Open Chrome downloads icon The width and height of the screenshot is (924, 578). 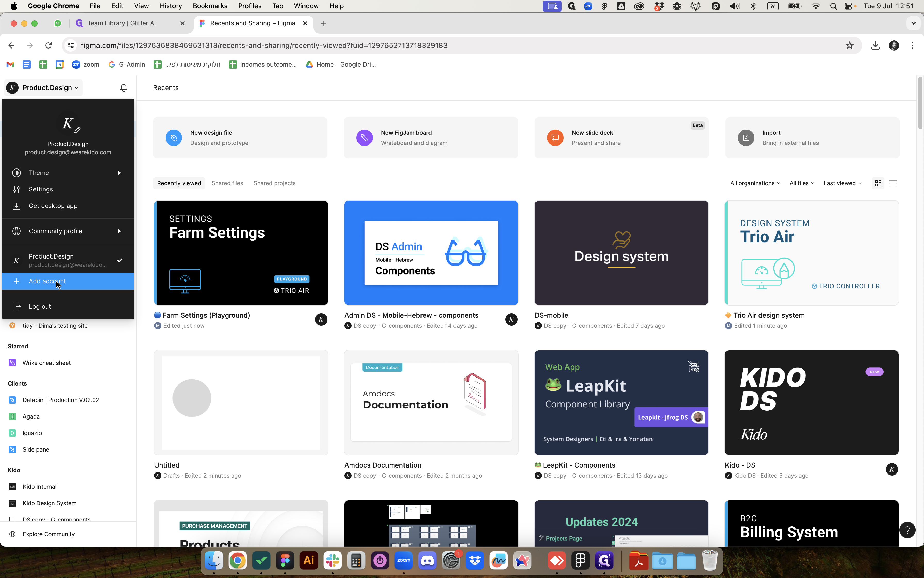click(x=875, y=45)
